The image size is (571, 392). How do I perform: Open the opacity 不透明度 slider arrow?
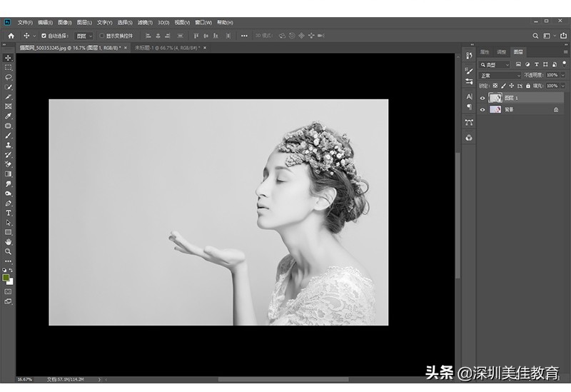pos(563,75)
